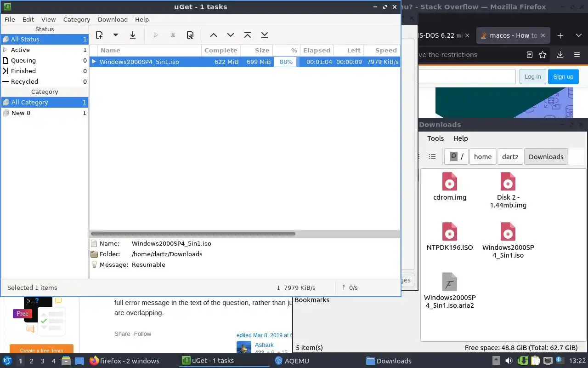
Task: Open the Help menu in uGet
Action: (142, 19)
